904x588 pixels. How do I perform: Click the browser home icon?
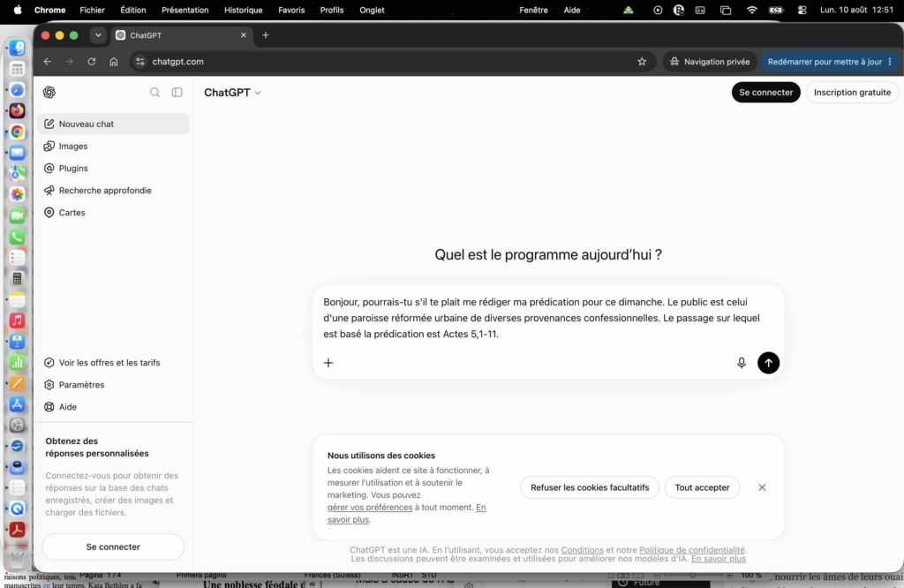[114, 62]
